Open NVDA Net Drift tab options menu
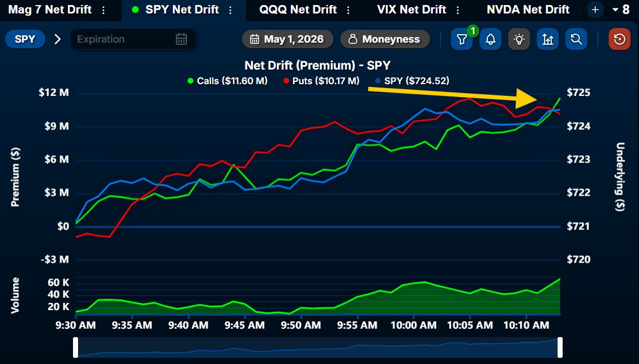The image size is (639, 364). click(580, 10)
